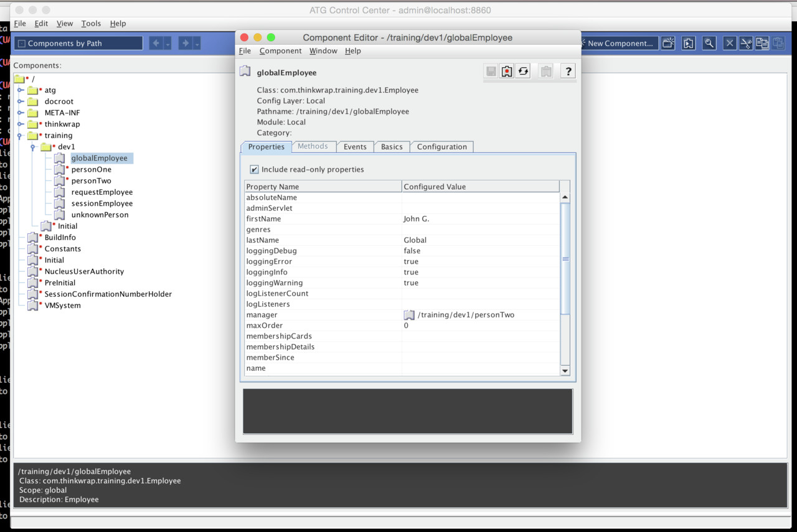Click the properties table scroll down arrow
Screen dimensions: 797x532
pyautogui.click(x=565, y=370)
